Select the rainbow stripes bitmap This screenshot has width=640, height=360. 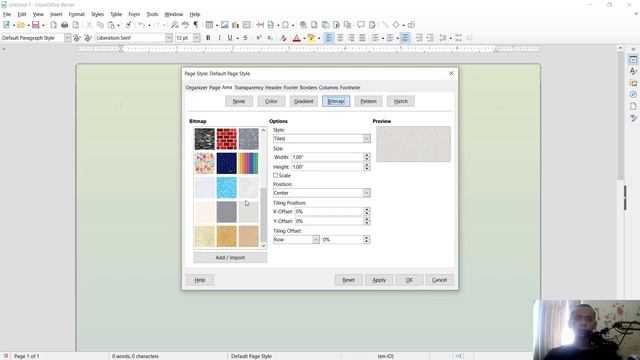(249, 163)
